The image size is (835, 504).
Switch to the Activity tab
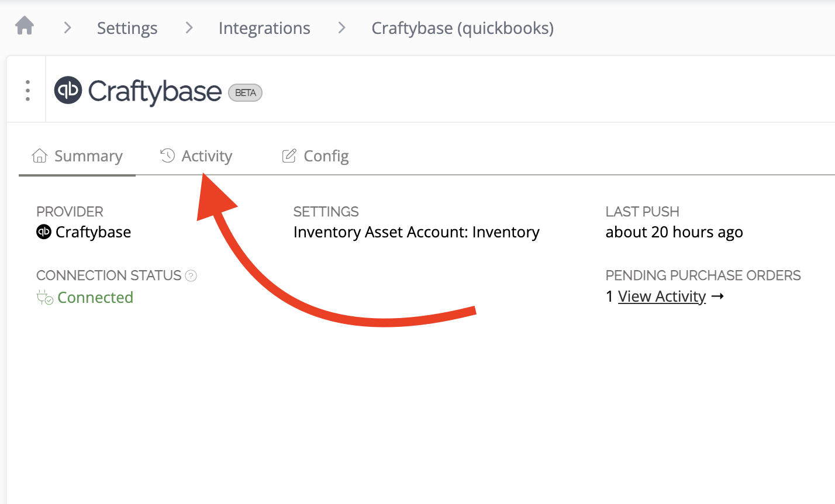coord(196,156)
